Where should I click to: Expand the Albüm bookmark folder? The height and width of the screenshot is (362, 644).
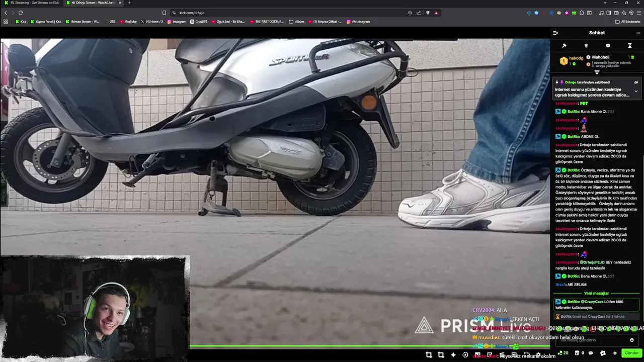[296, 22]
